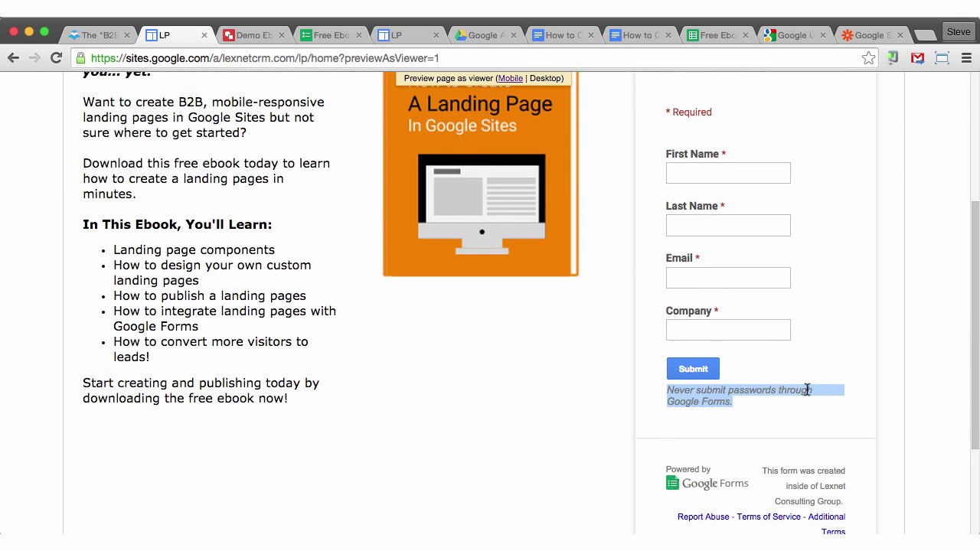Click the blue screen-capture extension icon

click(942, 58)
